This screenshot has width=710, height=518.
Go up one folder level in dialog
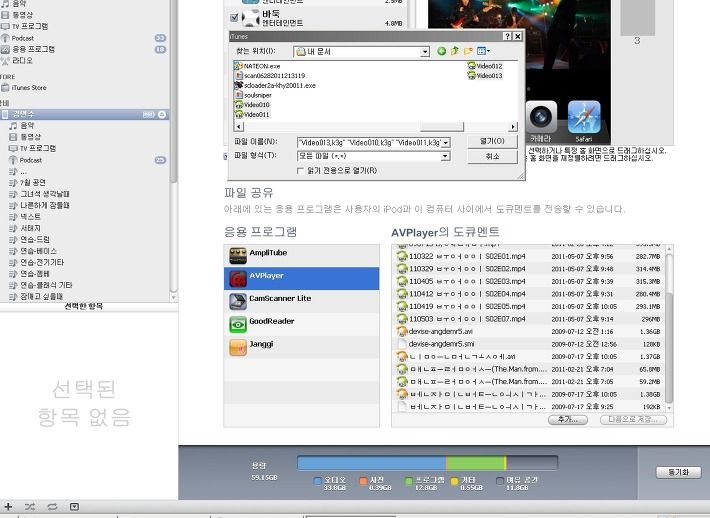455,51
